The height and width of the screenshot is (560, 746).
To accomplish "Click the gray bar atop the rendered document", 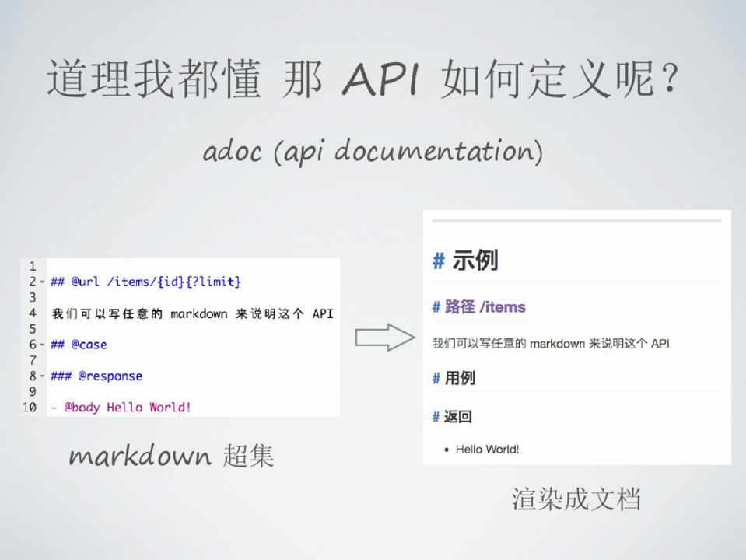I will pos(576,221).
